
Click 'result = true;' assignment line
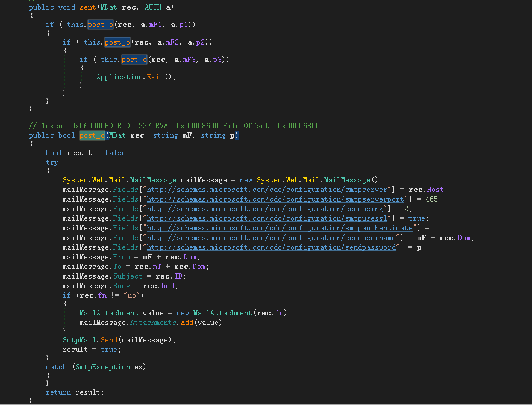click(92, 350)
